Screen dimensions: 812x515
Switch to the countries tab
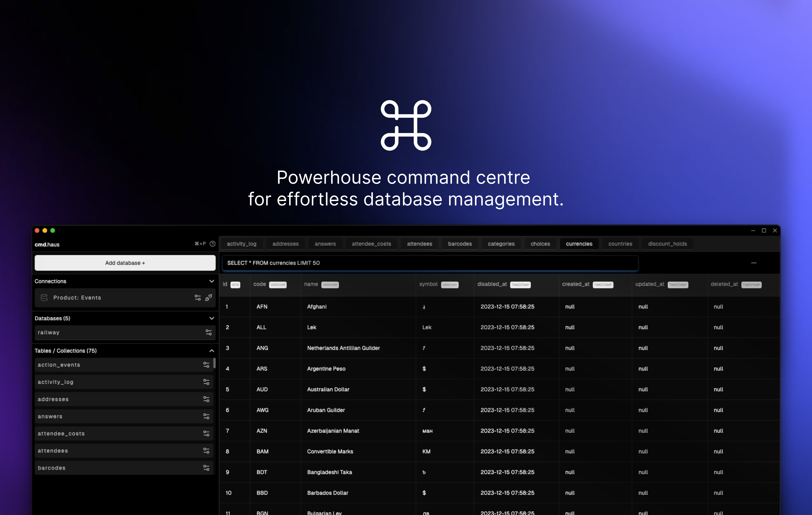(x=620, y=244)
